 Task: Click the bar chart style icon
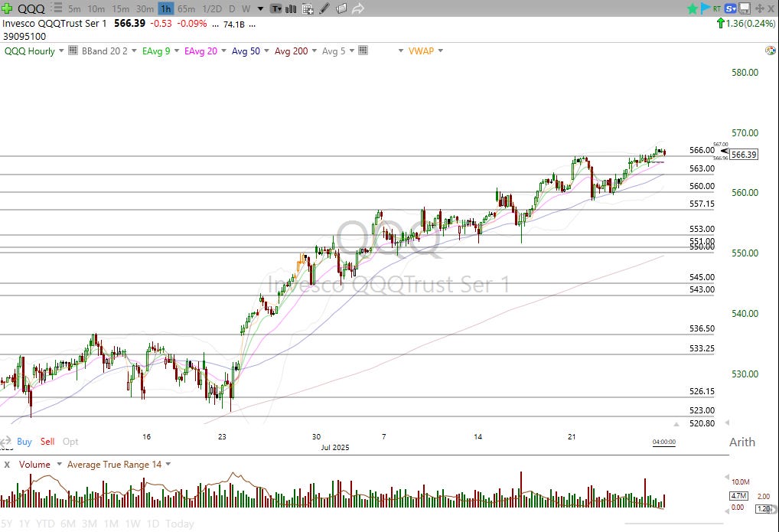(291, 8)
